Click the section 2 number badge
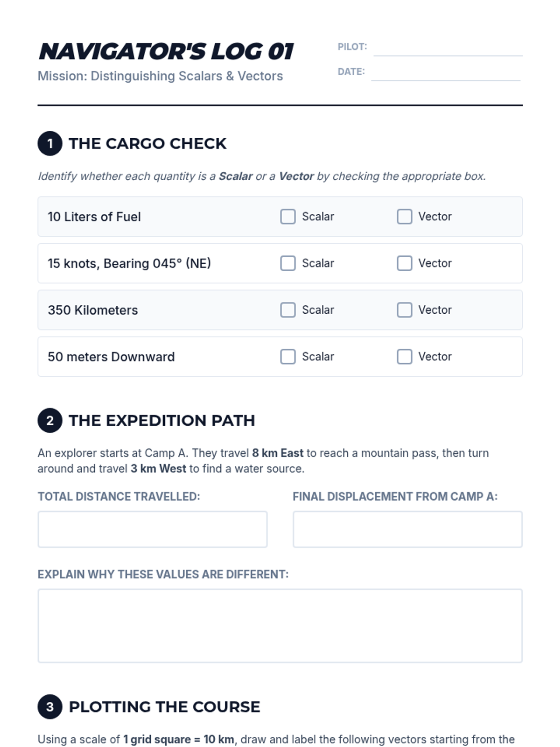 point(50,421)
